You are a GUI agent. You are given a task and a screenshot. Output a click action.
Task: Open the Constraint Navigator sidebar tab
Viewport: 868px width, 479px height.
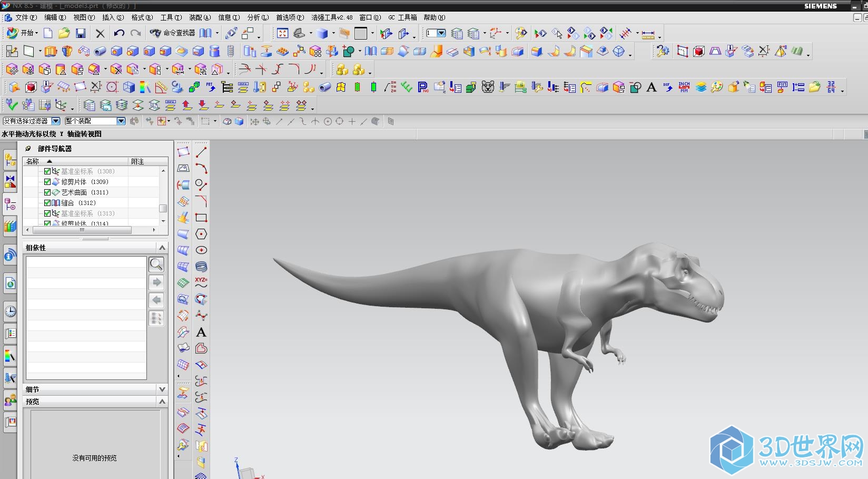point(10,182)
